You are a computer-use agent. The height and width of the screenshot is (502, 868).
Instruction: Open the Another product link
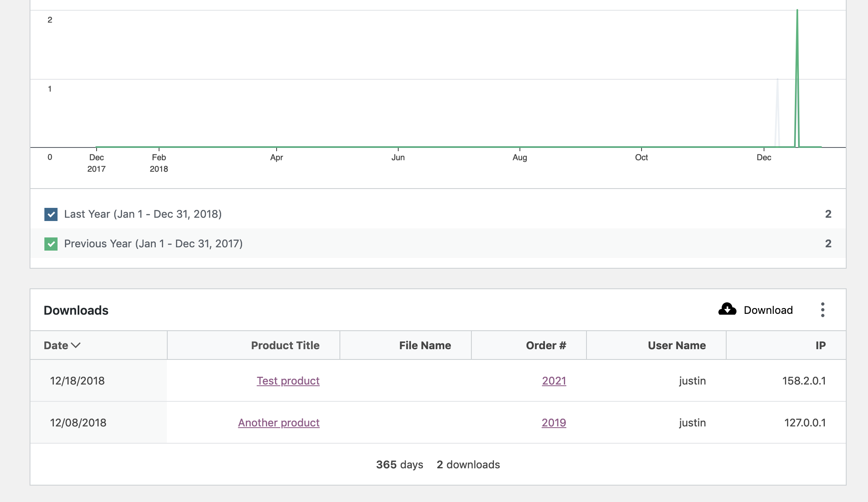(x=279, y=422)
